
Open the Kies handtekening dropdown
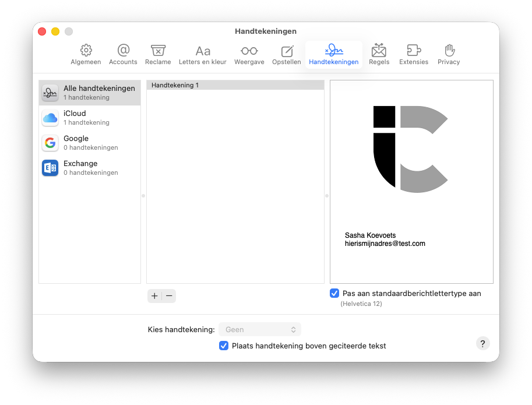[260, 329]
